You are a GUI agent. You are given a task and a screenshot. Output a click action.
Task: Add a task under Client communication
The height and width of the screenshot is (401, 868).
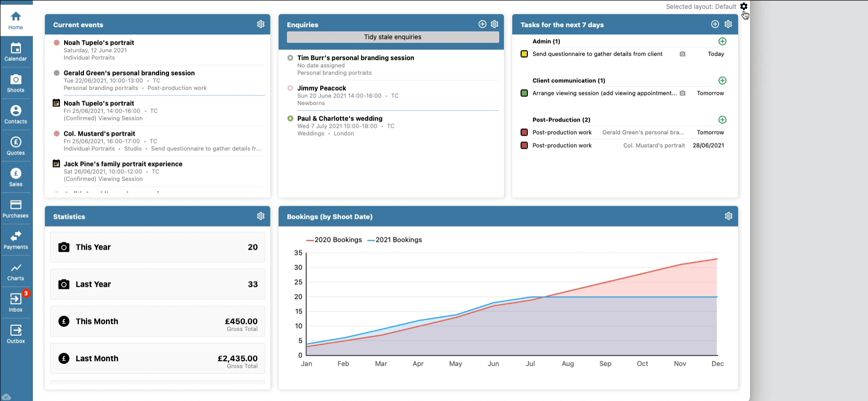click(722, 81)
